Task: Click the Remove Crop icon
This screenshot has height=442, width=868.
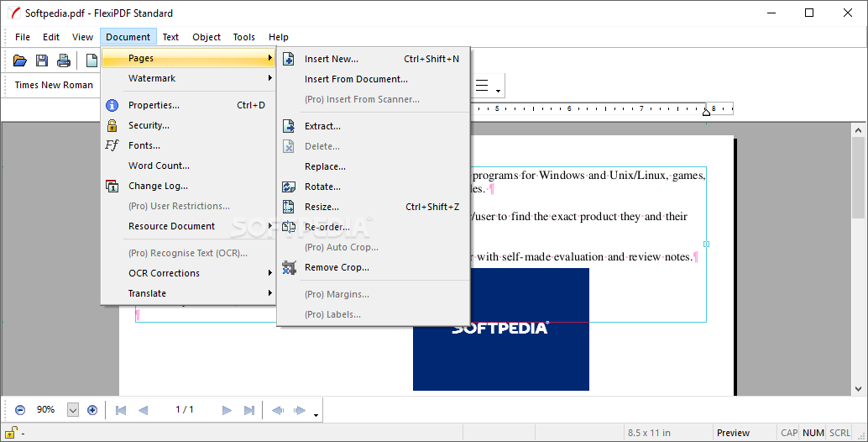Action: 289,267
